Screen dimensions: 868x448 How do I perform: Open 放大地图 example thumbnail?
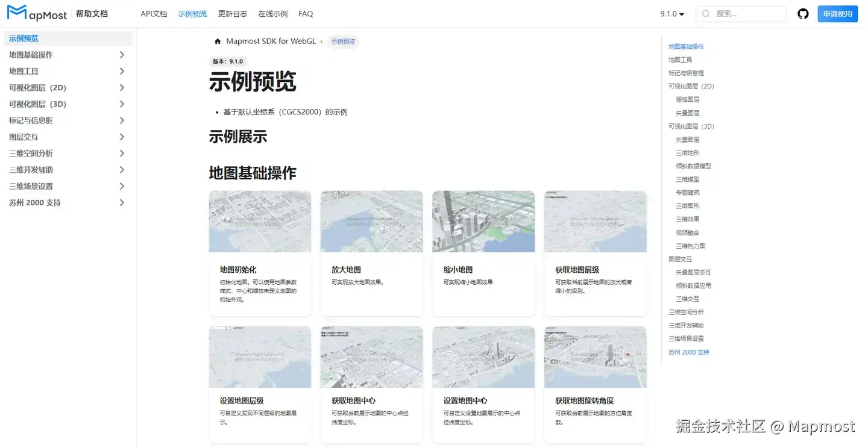(371, 222)
